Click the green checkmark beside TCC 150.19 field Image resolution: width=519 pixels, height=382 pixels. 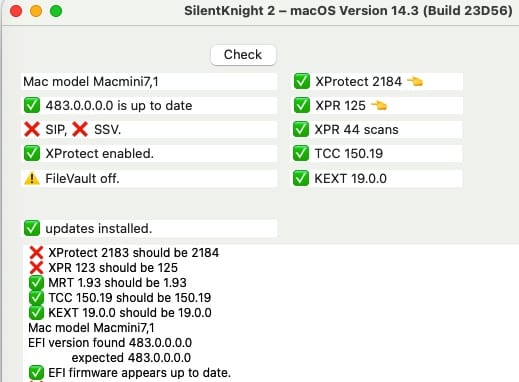tap(301, 153)
